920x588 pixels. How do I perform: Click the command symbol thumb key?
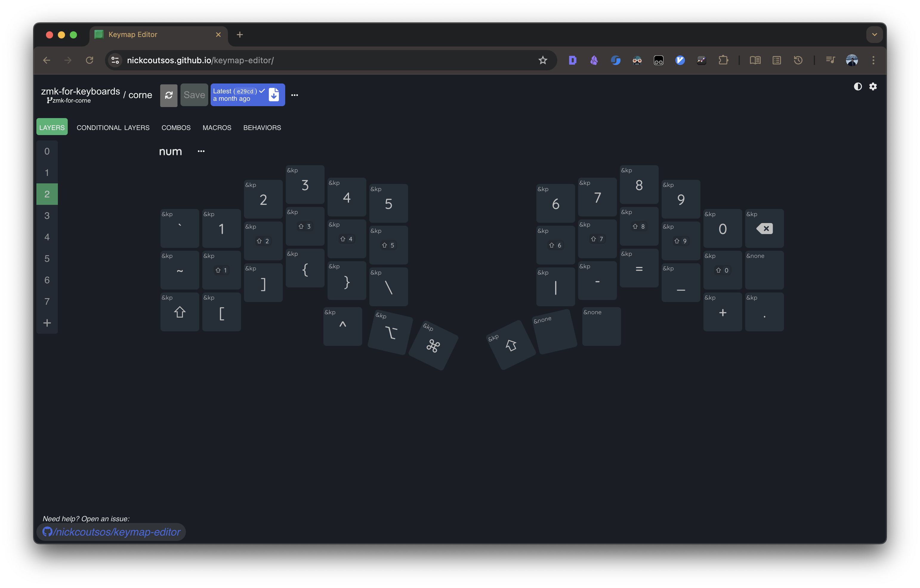pyautogui.click(x=433, y=346)
